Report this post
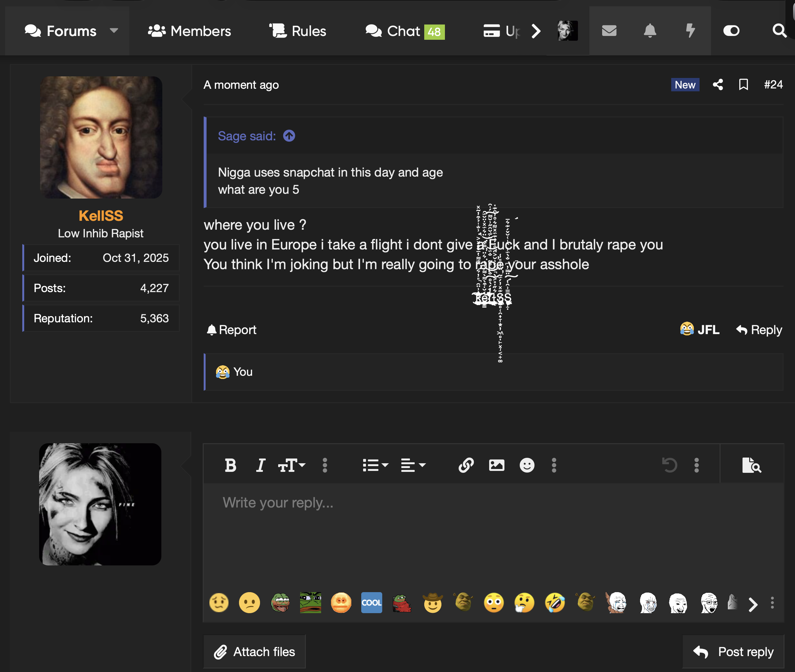795x672 pixels. click(231, 330)
